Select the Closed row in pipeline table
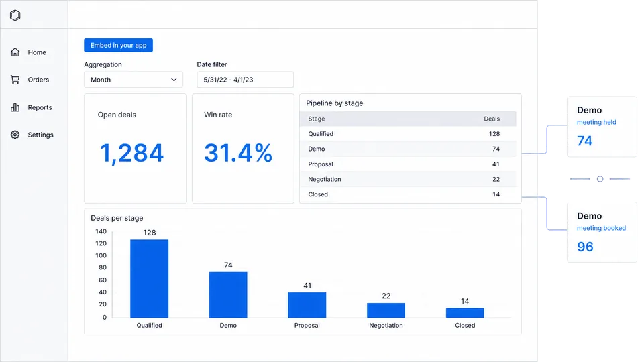Viewport: 644px width, 362px height. pos(408,194)
